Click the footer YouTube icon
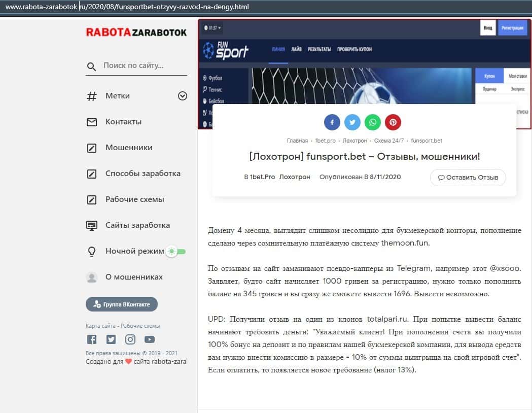This screenshot has height=413, width=532. [150, 339]
